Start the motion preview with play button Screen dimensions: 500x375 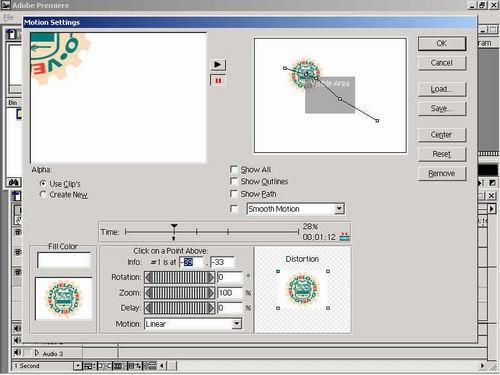click(218, 64)
